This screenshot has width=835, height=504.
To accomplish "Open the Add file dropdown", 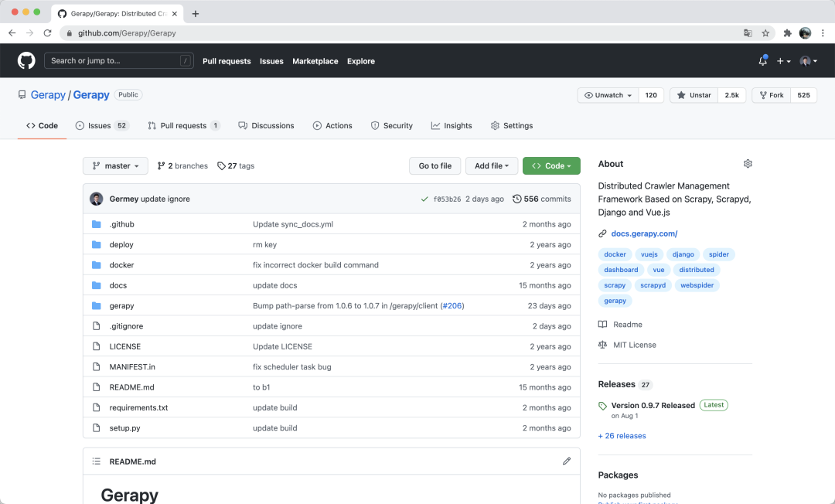I will click(491, 165).
